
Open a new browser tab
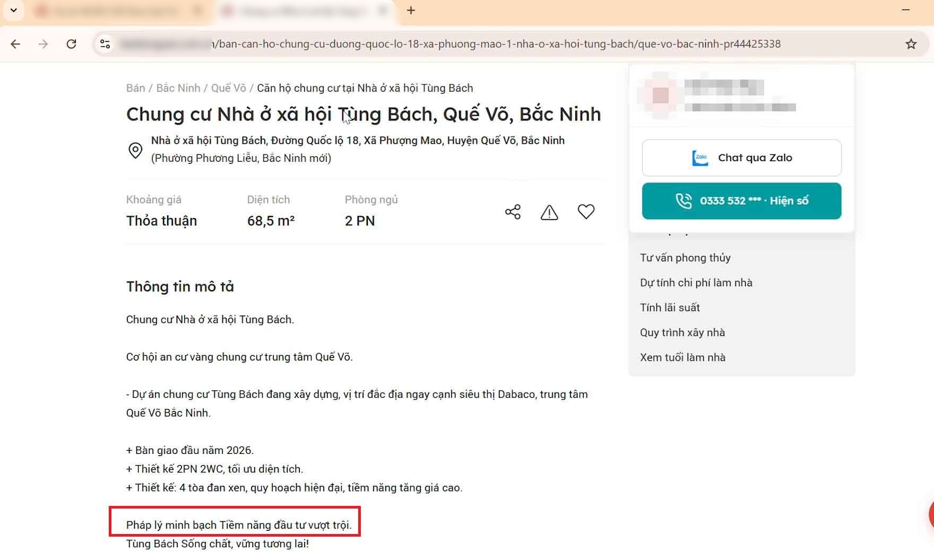(411, 10)
